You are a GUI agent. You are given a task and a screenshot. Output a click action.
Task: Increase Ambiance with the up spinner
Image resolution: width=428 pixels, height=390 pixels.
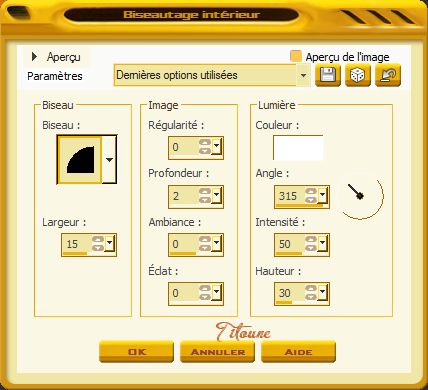coord(205,240)
